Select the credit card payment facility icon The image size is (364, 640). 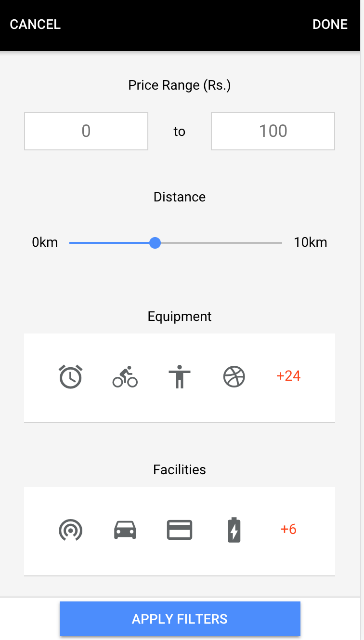[180, 530]
